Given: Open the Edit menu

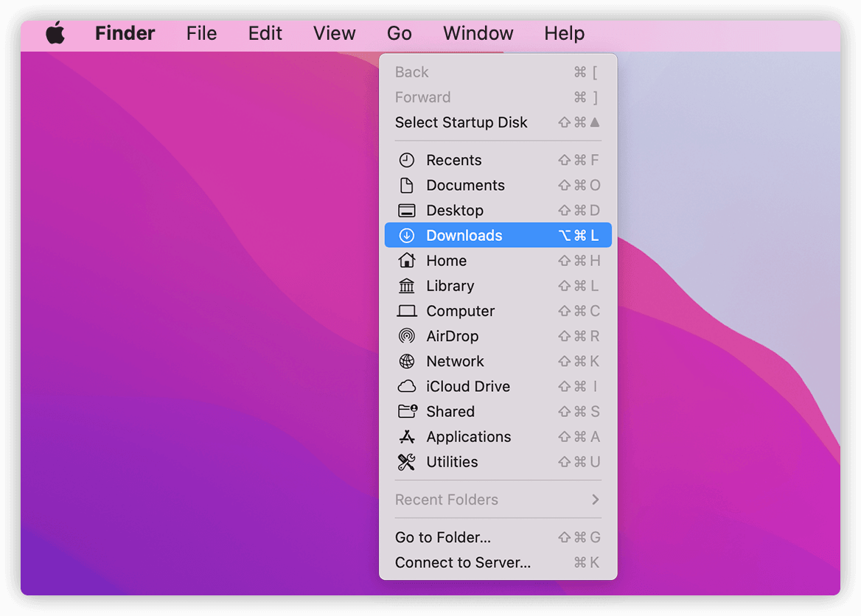Looking at the screenshot, I should pyautogui.click(x=265, y=33).
